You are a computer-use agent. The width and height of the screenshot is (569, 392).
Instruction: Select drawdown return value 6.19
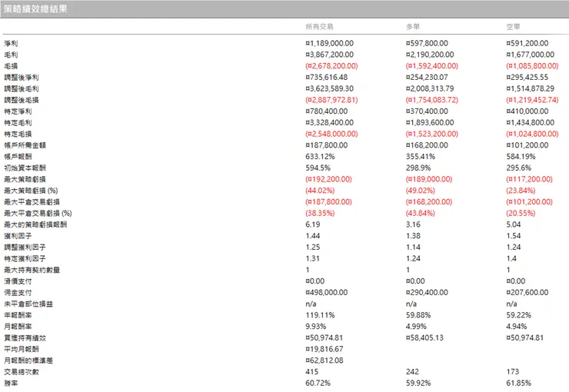[313, 224]
